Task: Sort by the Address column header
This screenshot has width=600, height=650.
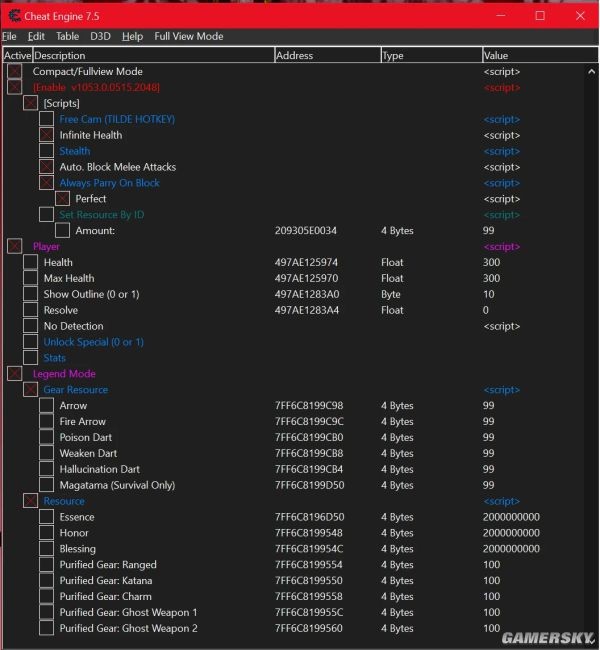Action: pyautogui.click(x=328, y=55)
